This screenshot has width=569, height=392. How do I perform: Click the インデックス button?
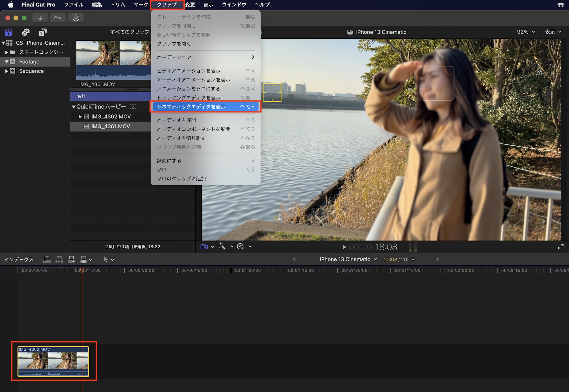(x=19, y=259)
